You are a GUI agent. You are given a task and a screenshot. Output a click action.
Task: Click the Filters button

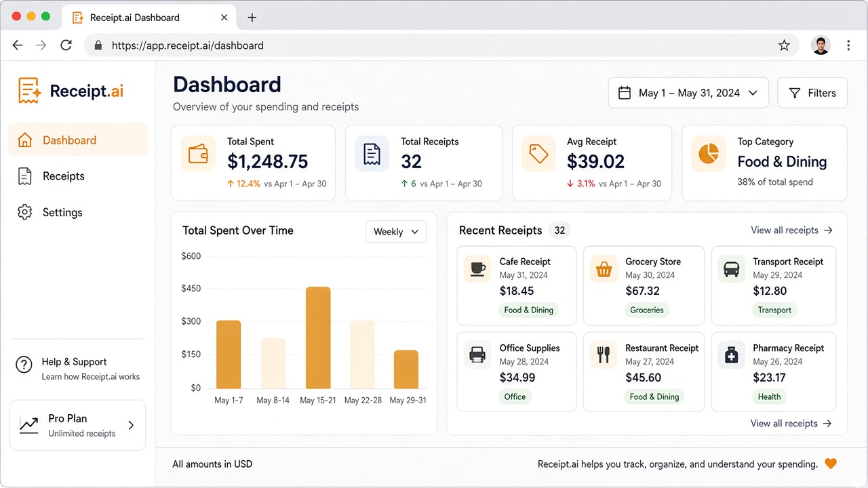click(812, 93)
